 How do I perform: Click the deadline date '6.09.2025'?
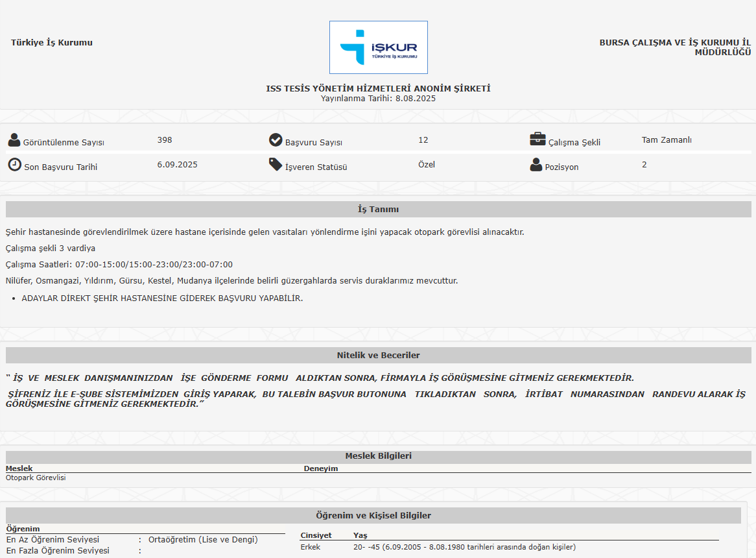[178, 164]
